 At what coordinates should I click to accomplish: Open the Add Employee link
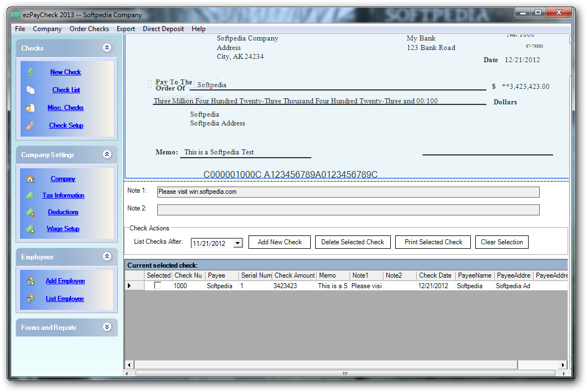tap(65, 281)
